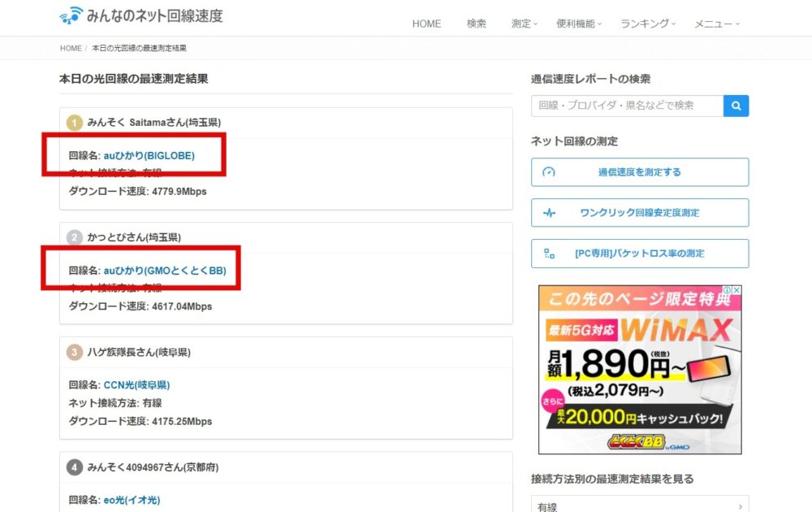Open the auひかり(BIGLOBE) link
Screen dimensions: 812x512
149,155
